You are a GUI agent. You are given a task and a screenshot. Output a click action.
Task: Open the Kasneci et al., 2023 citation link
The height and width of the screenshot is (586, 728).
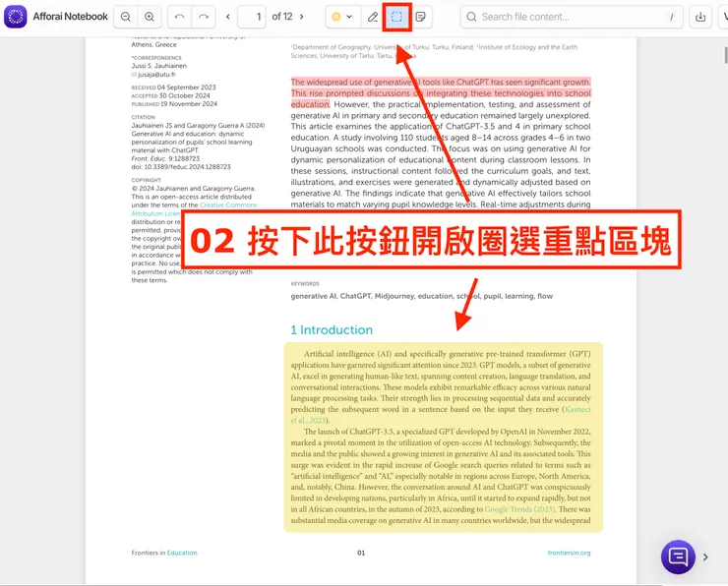577,409
